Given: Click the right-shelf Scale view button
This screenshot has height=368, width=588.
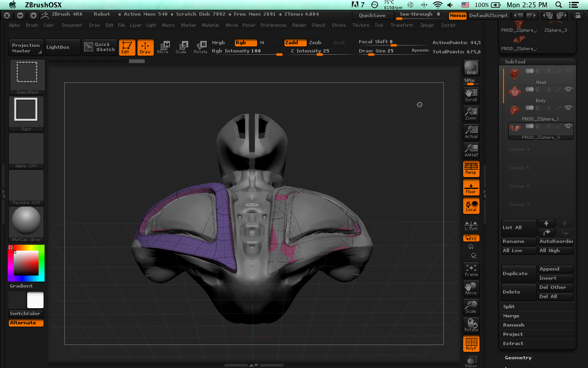Looking at the screenshot, I should [471, 307].
